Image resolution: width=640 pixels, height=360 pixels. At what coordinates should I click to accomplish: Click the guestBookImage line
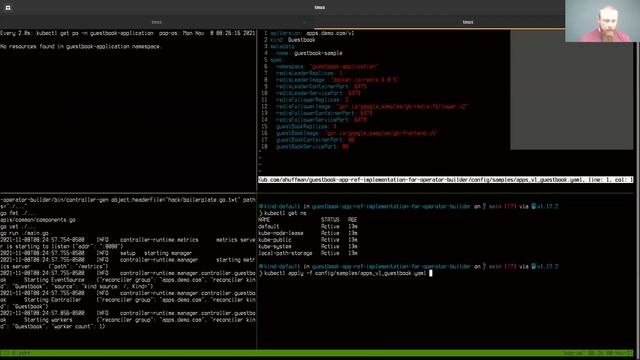356,133
